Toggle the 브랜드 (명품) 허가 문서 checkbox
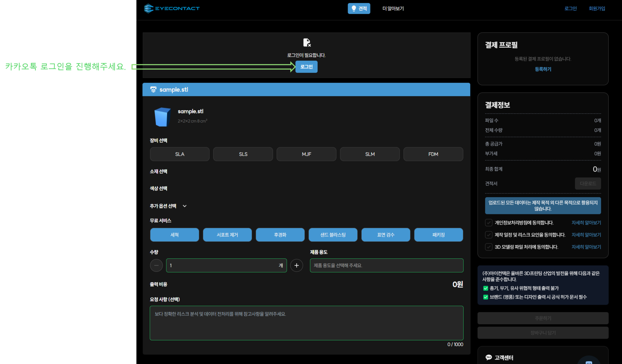 pyautogui.click(x=485, y=297)
